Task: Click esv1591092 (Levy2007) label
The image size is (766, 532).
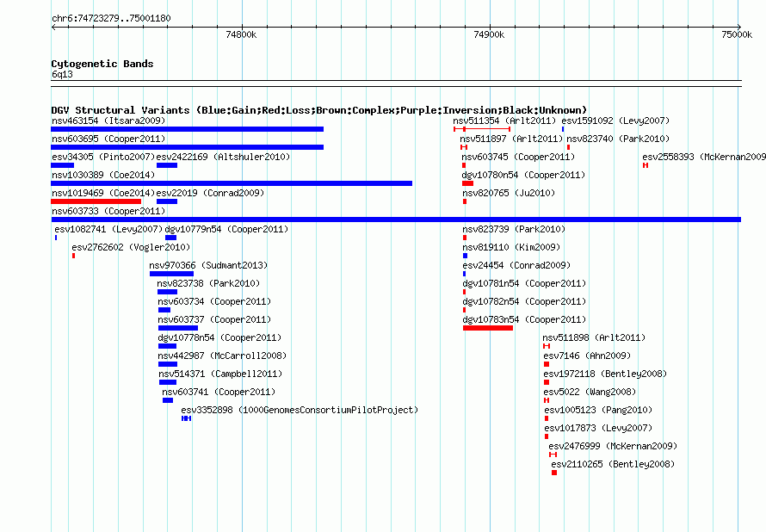Action: [x=615, y=121]
